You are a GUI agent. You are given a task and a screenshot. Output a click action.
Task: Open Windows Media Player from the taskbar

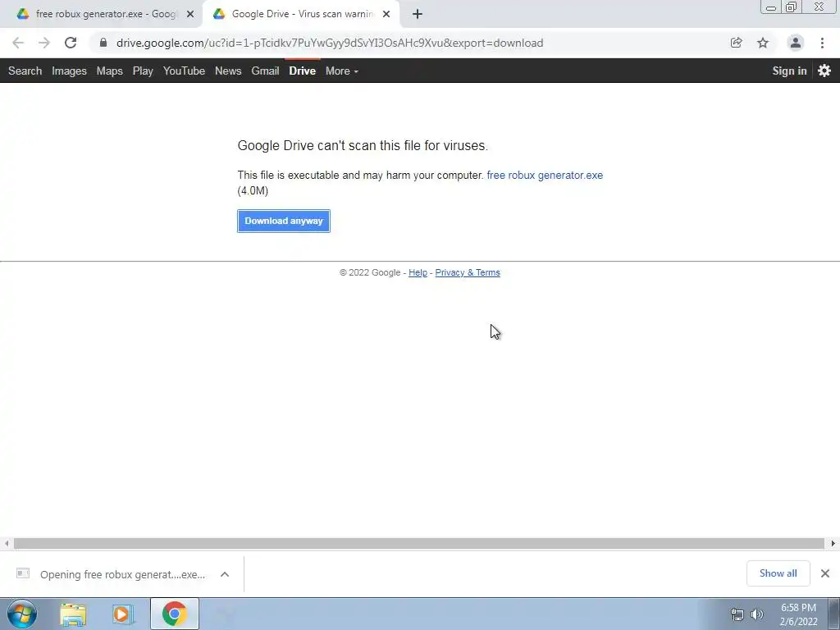tap(123, 614)
